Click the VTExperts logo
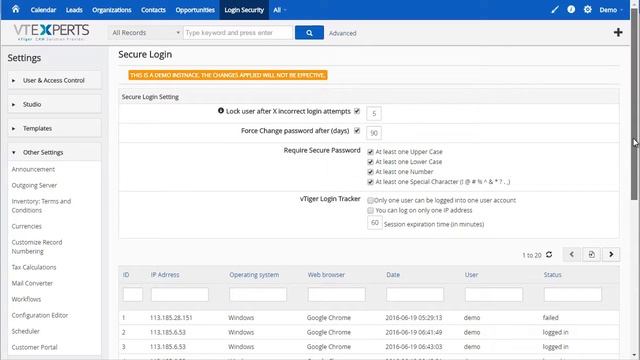This screenshot has width=640, height=360. tap(51, 32)
